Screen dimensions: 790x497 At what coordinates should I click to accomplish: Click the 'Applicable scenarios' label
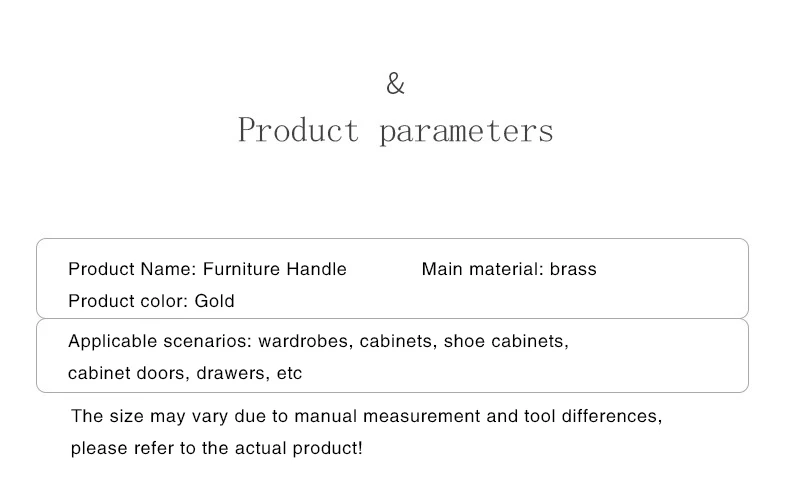click(x=159, y=341)
